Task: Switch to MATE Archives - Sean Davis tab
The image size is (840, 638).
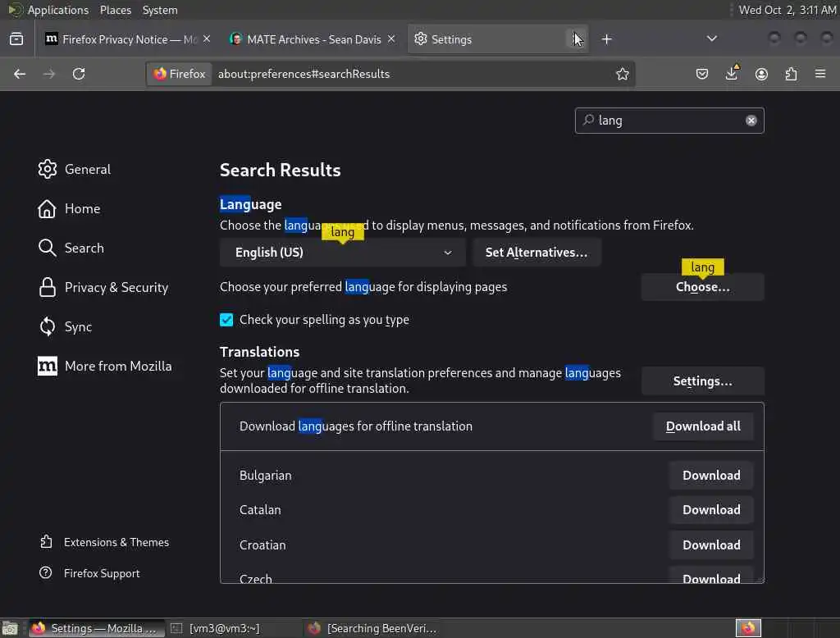Action: click(313, 39)
